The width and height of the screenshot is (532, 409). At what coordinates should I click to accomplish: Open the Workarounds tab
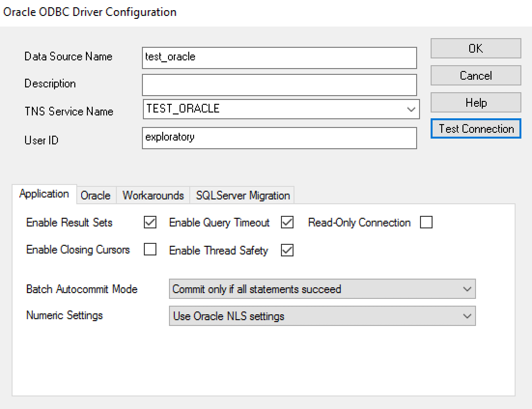[153, 196]
